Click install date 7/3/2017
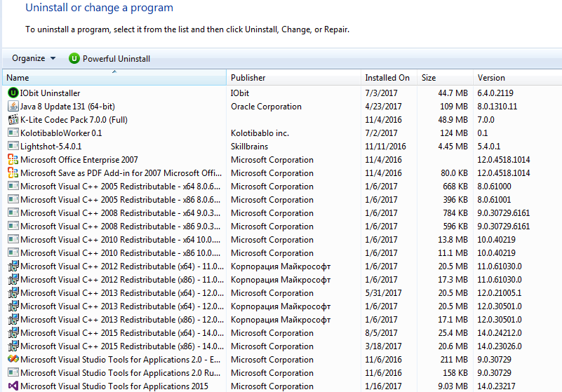This screenshot has width=562, height=392. click(x=382, y=93)
